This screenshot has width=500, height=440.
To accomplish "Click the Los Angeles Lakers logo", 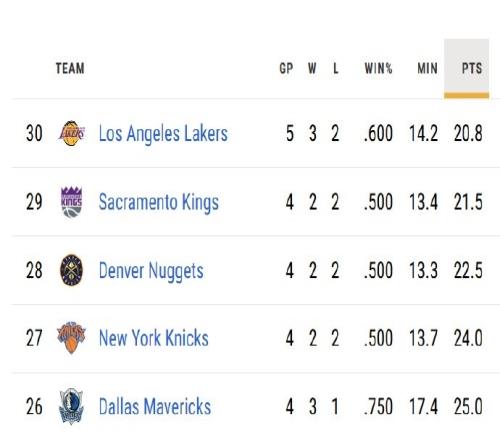I will [71, 133].
